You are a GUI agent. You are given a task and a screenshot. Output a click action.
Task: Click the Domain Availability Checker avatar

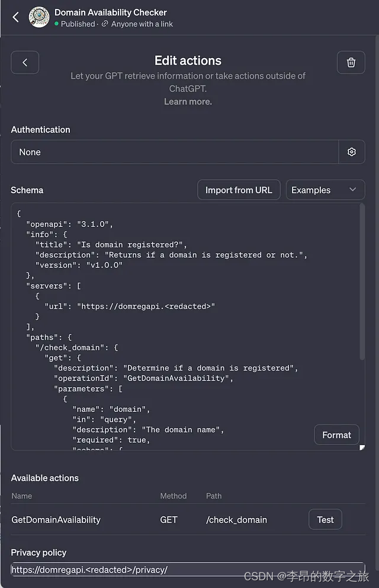[39, 17]
